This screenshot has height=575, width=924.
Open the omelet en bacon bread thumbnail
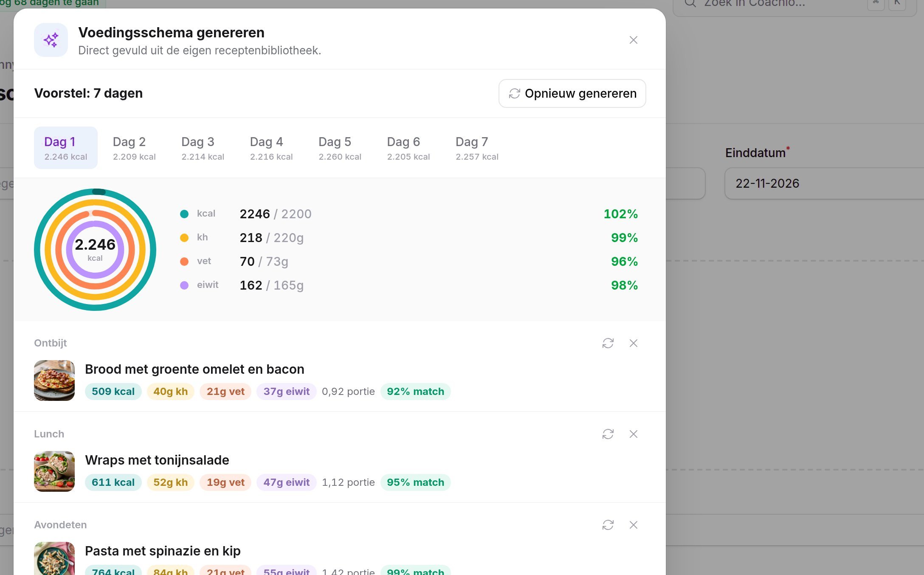[54, 381]
